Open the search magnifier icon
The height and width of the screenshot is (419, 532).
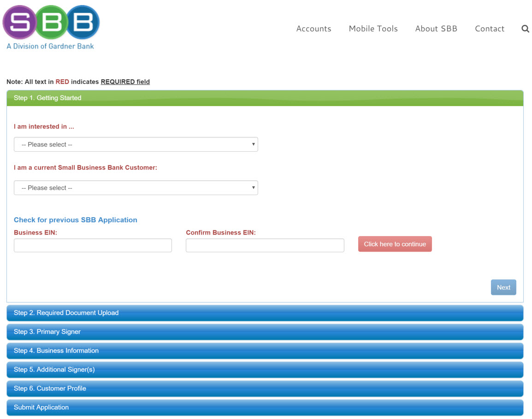point(525,29)
